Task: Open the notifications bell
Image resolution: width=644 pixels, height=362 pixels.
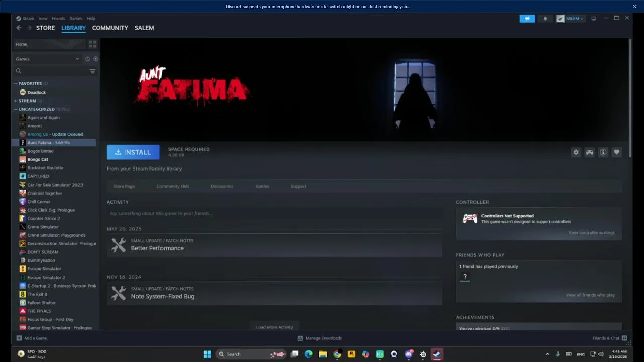Action: click(x=545, y=19)
